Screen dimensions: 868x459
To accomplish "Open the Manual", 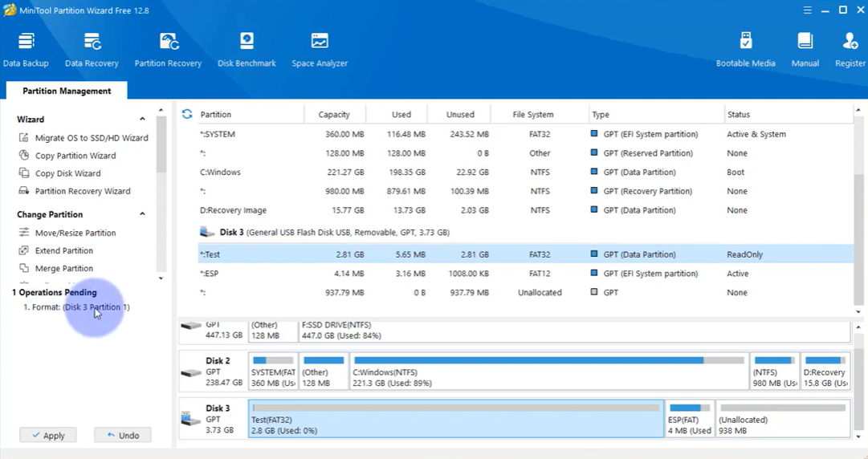I will click(x=805, y=50).
